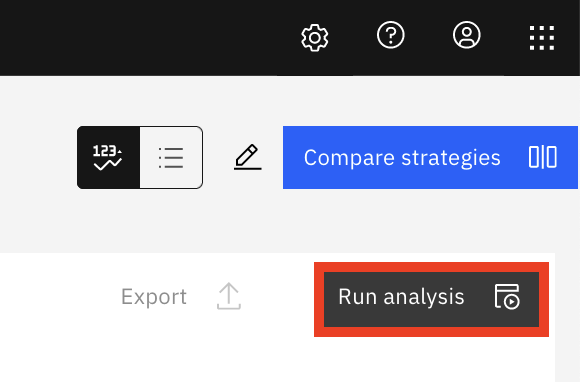Viewport: 580px width, 382px height.
Task: Click the black header bar's empty area
Action: pos(148,37)
